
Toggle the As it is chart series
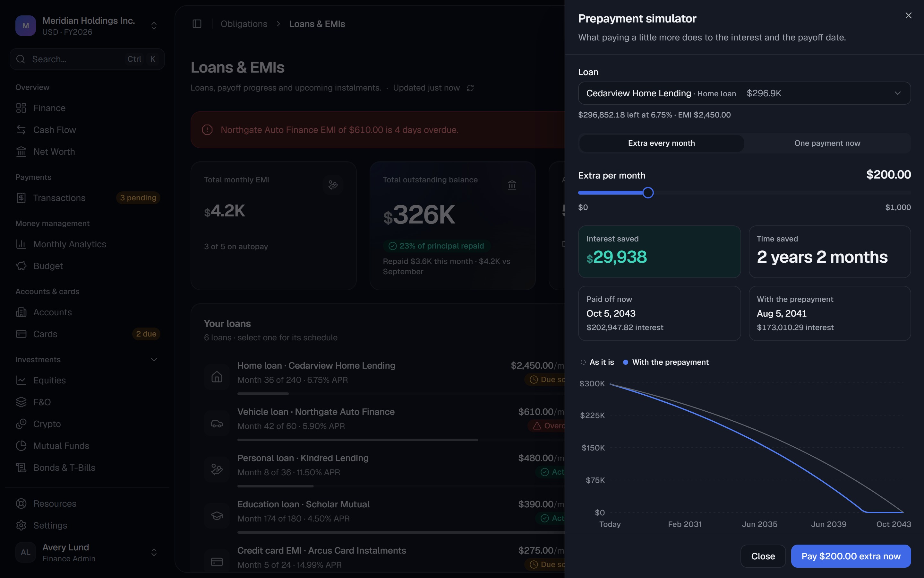597,362
